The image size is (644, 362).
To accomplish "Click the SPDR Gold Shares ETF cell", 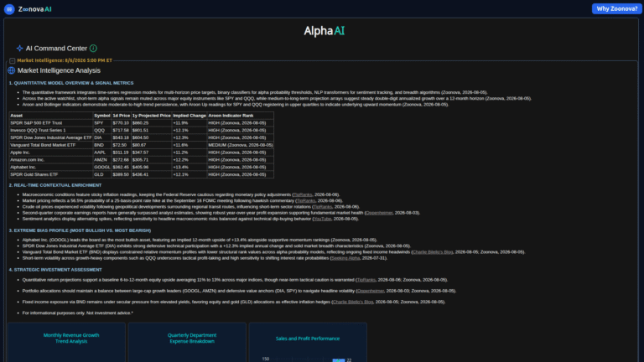I will click(x=51, y=175).
